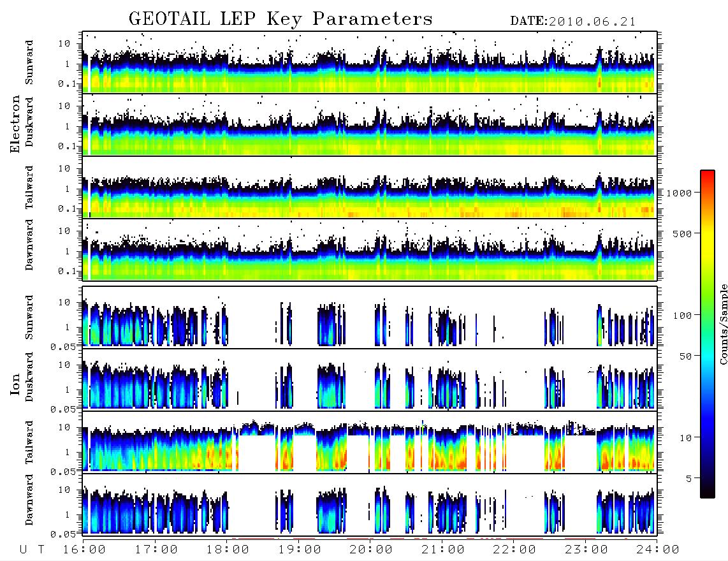
Task: Click the Ion Dawnward spectrogram panel
Action: [x=370, y=505]
